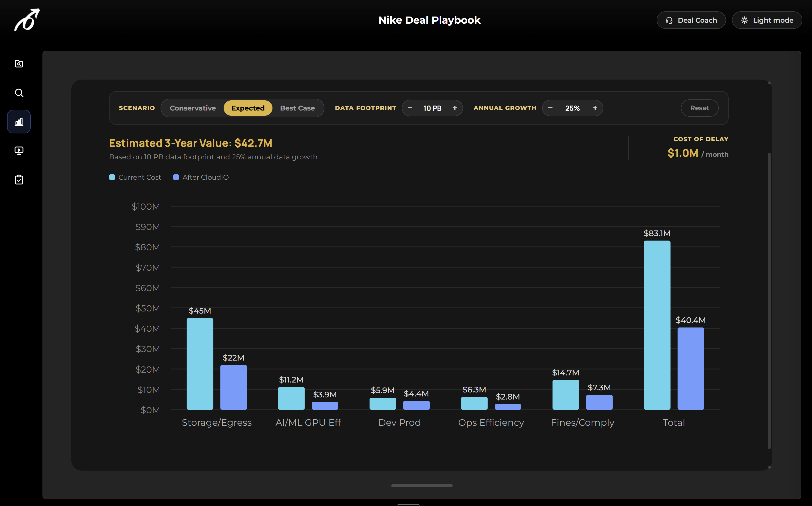
Task: Decrease the data footprint value
Action: [410, 108]
